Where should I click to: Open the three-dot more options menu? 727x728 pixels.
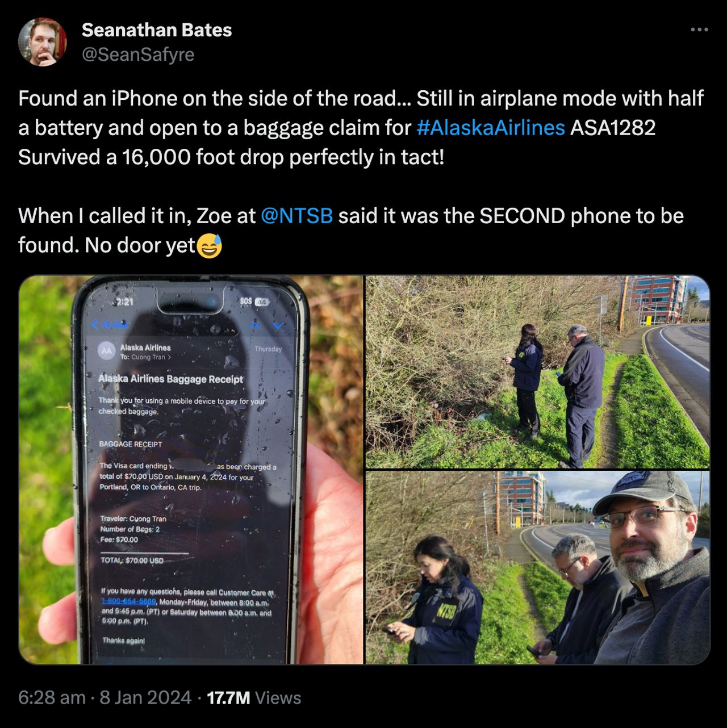pyautogui.click(x=699, y=30)
